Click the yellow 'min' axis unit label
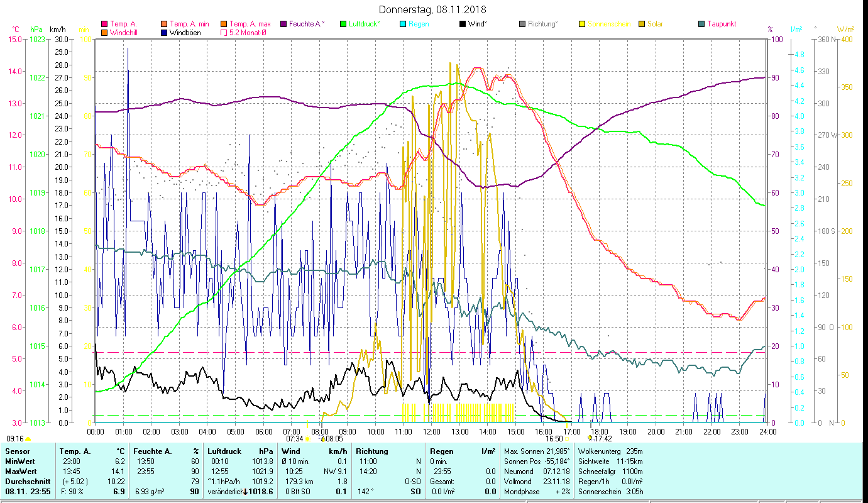868x503 pixels. point(84,30)
